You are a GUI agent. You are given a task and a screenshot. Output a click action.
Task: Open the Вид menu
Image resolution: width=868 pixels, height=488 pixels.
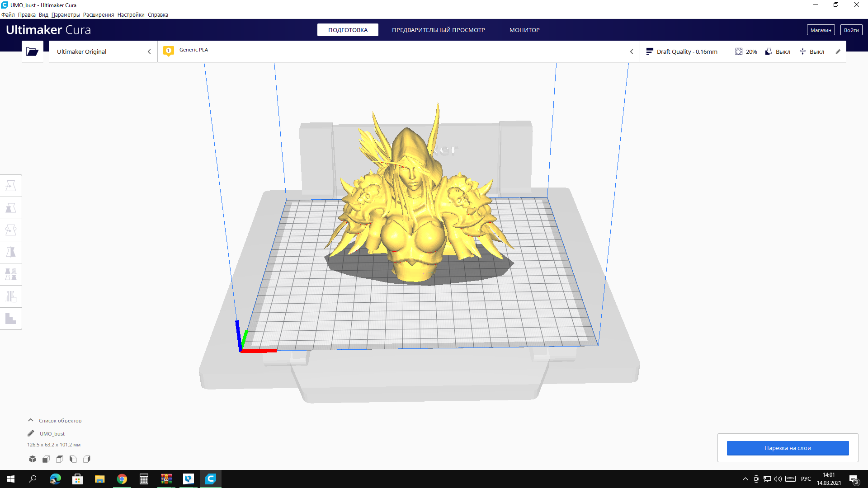43,15
